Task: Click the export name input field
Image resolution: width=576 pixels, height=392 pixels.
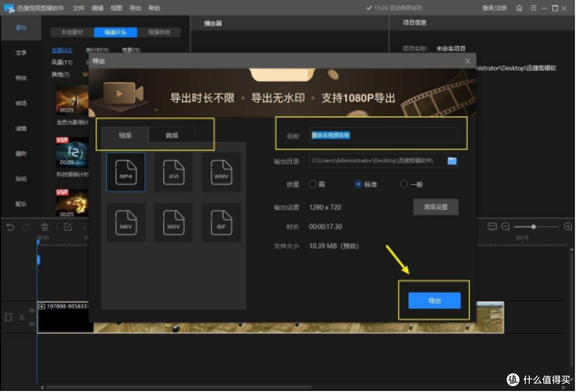Action: (383, 135)
